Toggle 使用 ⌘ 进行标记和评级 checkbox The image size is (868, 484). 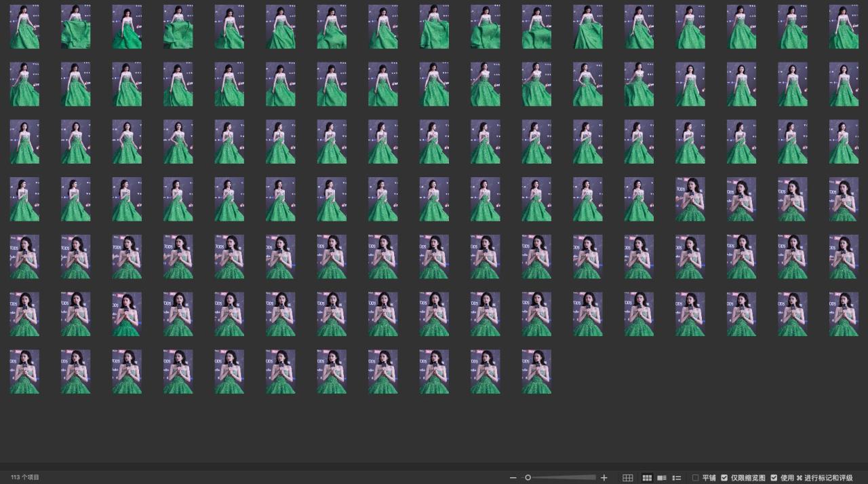point(774,478)
